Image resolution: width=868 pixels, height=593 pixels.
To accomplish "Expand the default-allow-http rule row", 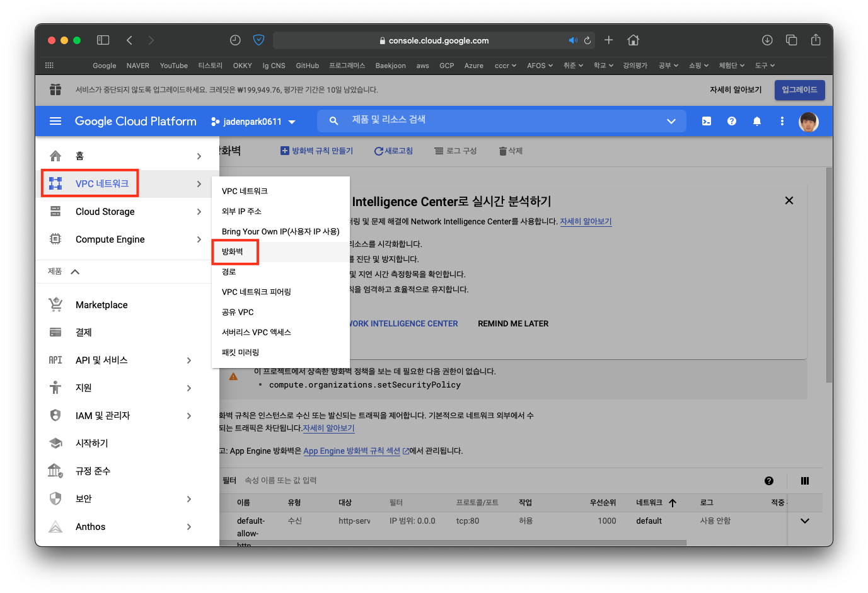I will point(805,521).
